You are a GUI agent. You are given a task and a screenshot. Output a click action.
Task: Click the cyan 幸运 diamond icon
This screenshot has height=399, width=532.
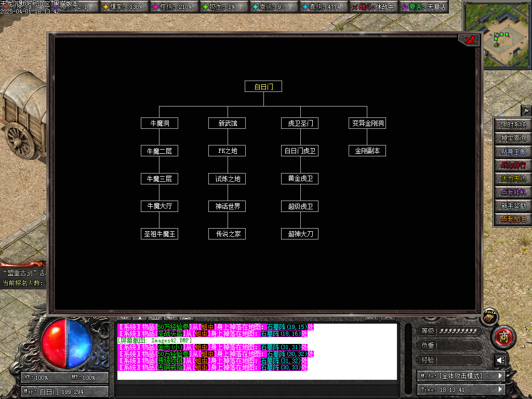point(255,7)
